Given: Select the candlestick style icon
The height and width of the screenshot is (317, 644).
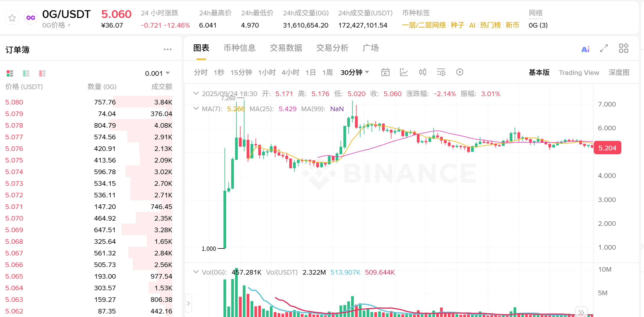Looking at the screenshot, I should (422, 72).
